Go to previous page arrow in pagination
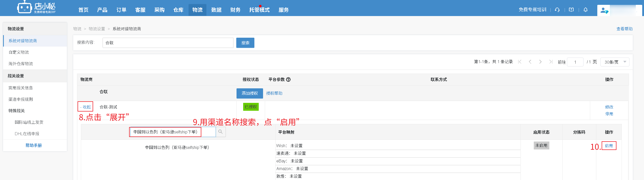The width and height of the screenshot is (644, 180). pos(530,62)
